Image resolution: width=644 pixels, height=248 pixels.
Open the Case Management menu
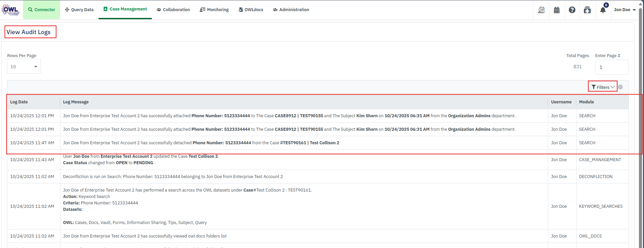125,9
